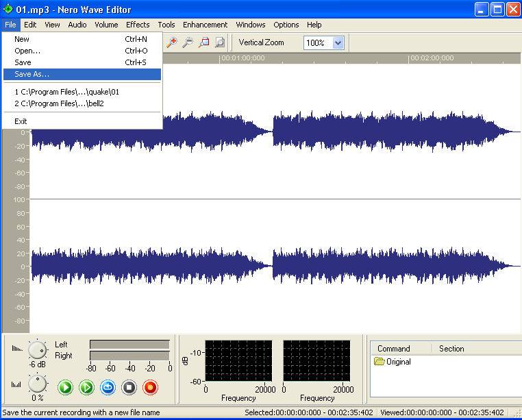Click the zoom in magnifier icon

coord(172,42)
